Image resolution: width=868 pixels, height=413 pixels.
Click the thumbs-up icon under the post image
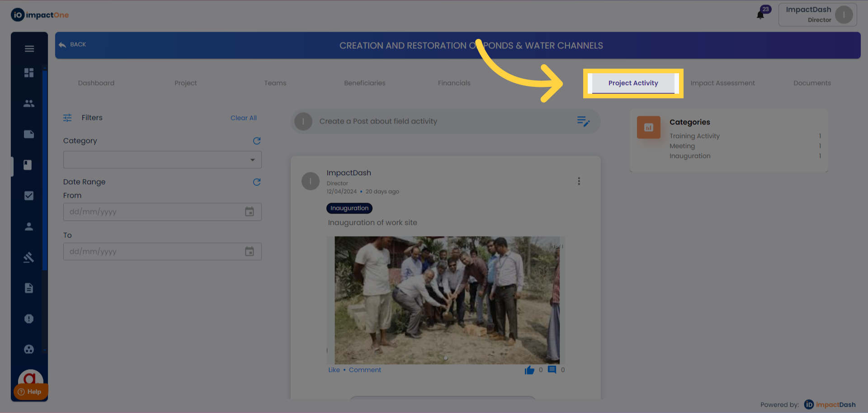[x=529, y=370]
